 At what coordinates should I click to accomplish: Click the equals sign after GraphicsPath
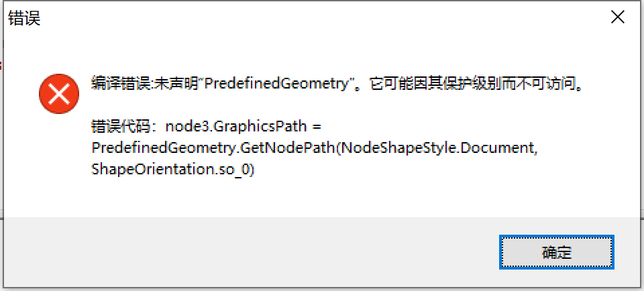pyautogui.click(x=316, y=127)
